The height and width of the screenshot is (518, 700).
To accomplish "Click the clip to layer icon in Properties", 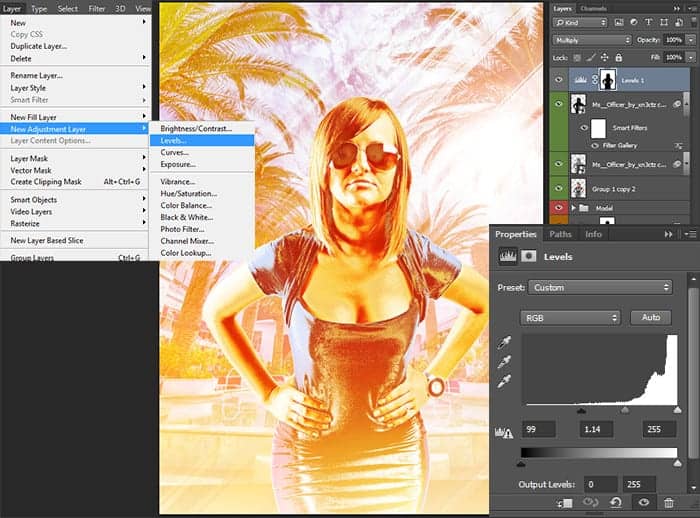I will pos(566,503).
